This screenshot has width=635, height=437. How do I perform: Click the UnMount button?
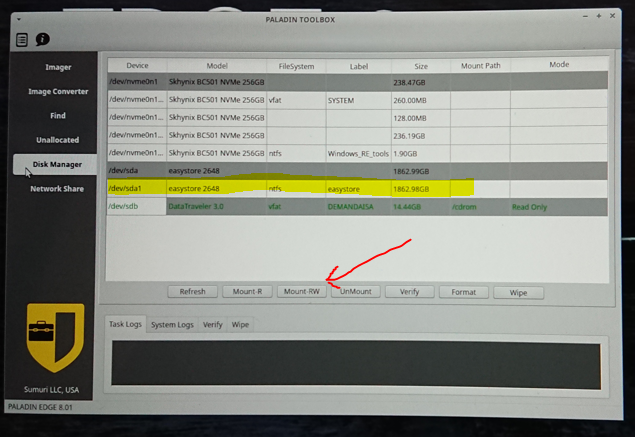(x=356, y=292)
